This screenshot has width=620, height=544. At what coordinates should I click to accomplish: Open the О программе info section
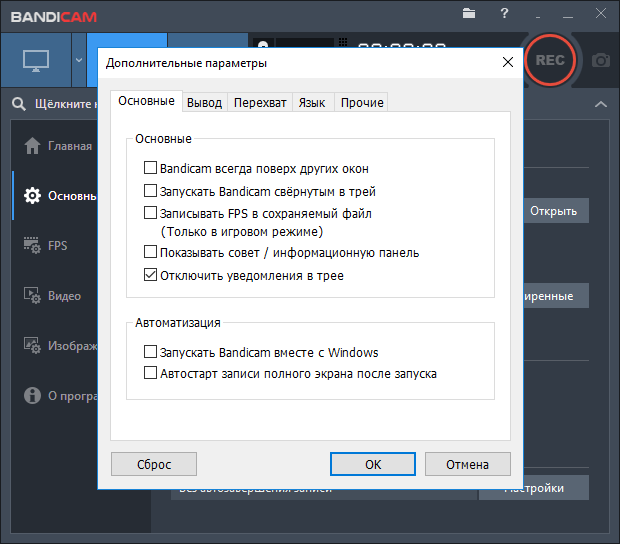pos(60,395)
